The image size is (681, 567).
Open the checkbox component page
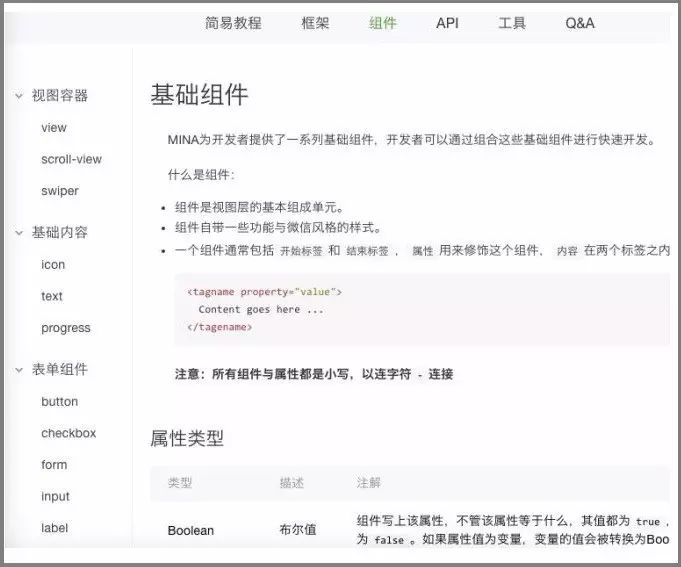(69, 433)
